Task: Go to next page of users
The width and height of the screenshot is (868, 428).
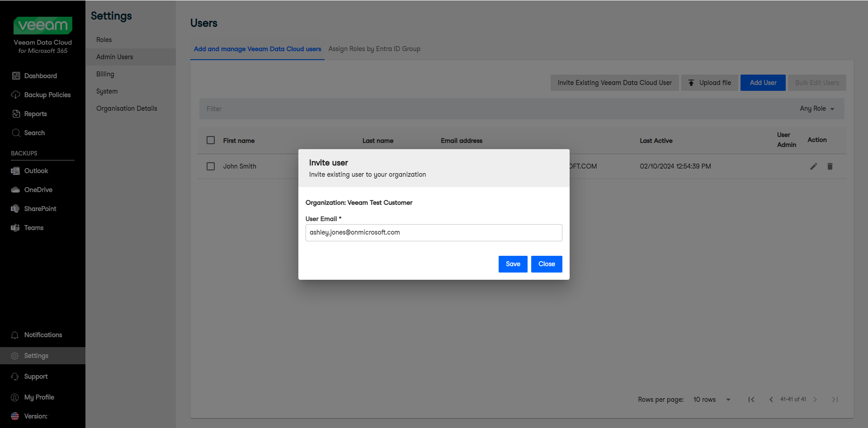Action: [x=815, y=400]
